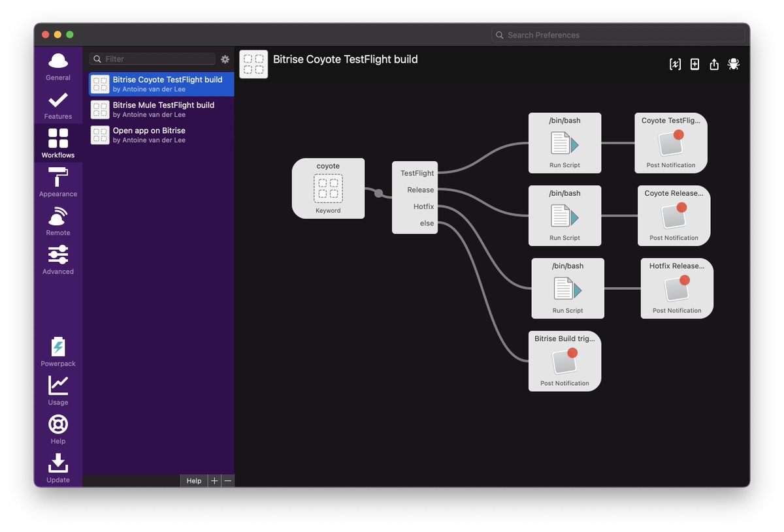
Task: Open the Remote pane
Action: pos(58,221)
